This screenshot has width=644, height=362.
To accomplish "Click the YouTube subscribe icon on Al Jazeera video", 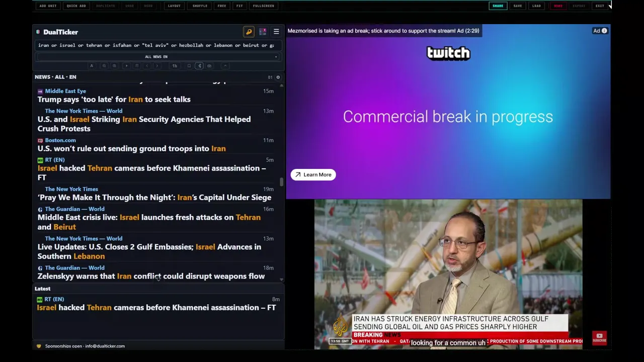I will click(599, 338).
